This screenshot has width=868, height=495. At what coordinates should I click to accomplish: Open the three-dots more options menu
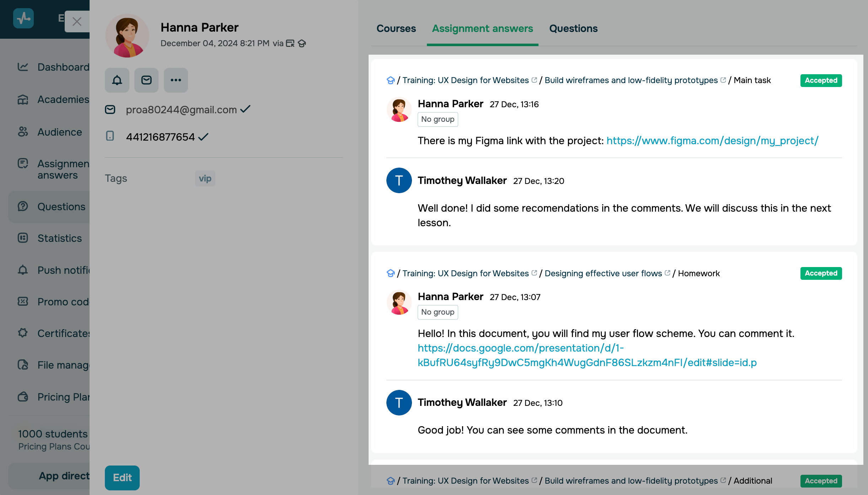tap(176, 80)
